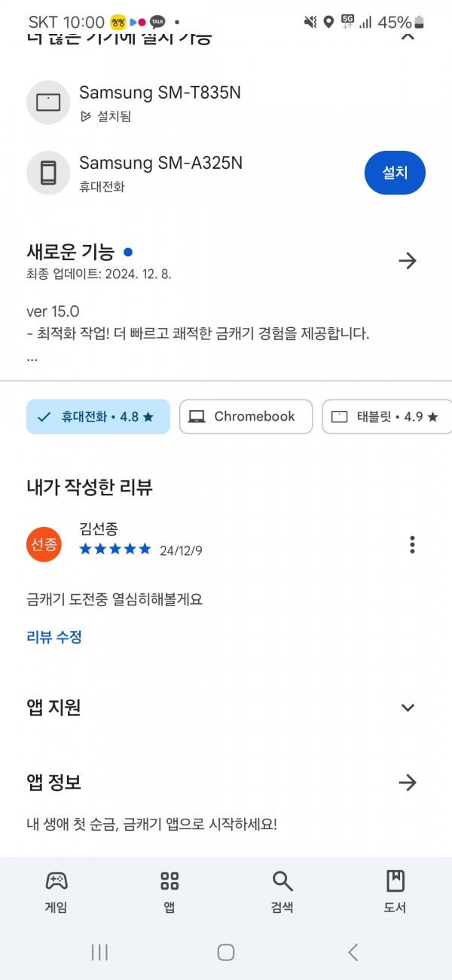Screen dimensions: 452x980
Task: Open the three-dot menu on my review
Action: pos(411,544)
